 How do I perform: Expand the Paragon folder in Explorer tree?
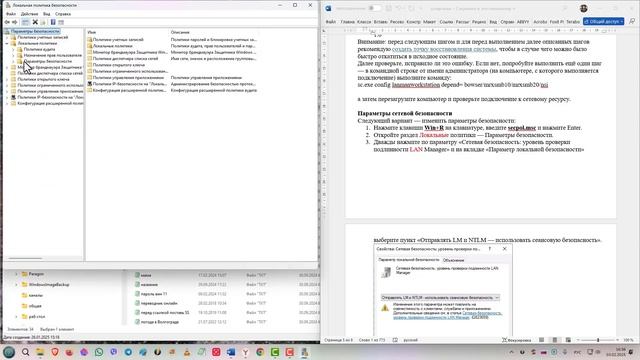click(x=16, y=274)
